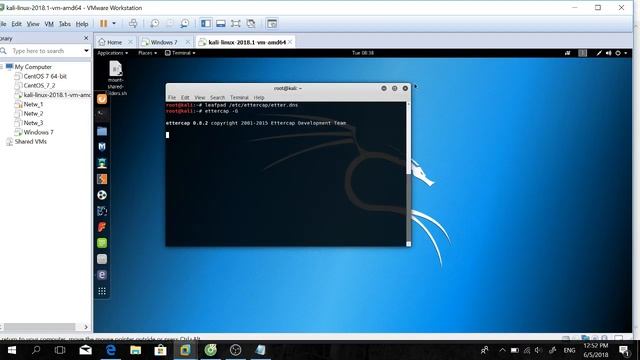This screenshot has width=640, height=360.
Task: Pause the virtual machine with the pause button
Action: (104, 24)
